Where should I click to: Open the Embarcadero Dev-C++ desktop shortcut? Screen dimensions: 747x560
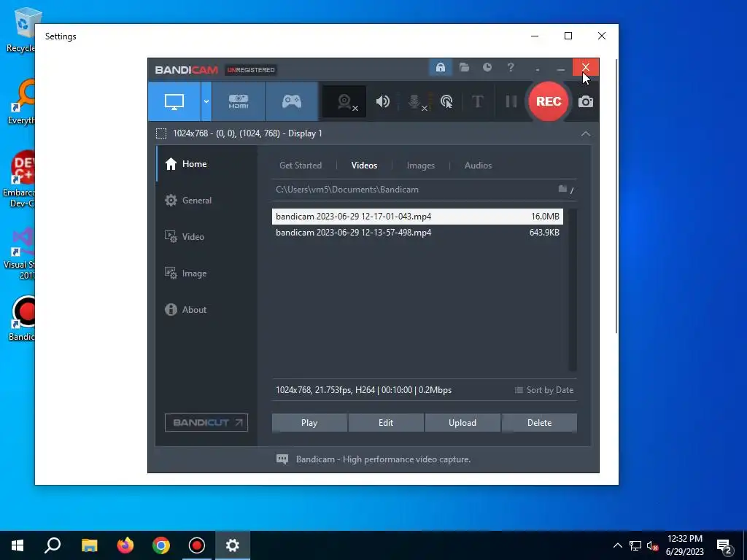(19, 179)
